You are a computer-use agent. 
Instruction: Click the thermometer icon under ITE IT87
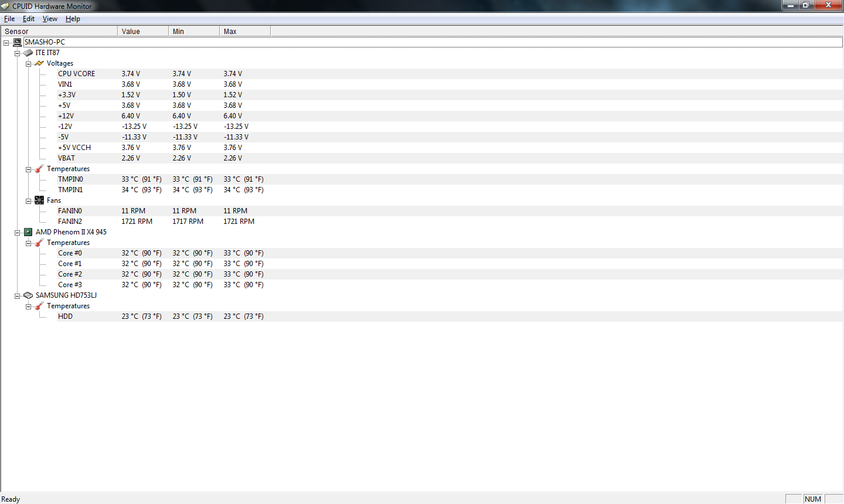[39, 169]
